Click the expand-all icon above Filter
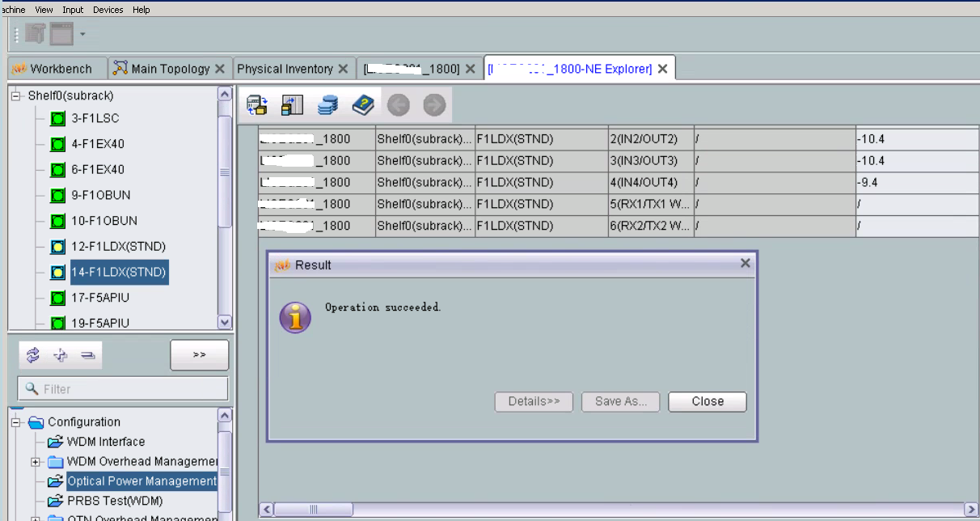Screen dimensions: 980x521 tap(61, 355)
